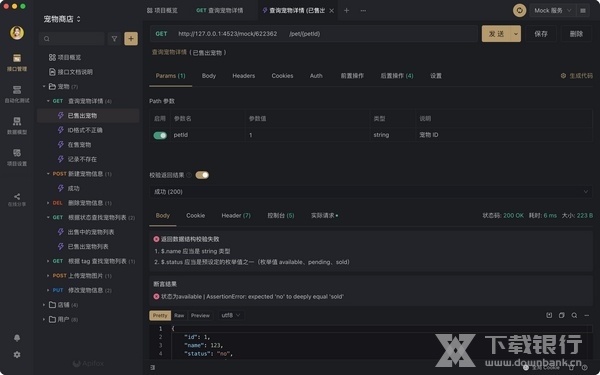This screenshot has width=600, height=375.
Task: Collapse the 宠物 folder
Action: pos(44,86)
